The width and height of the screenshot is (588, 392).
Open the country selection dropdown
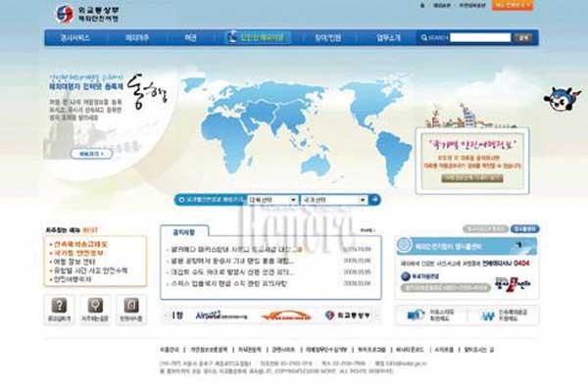pyautogui.click(x=334, y=200)
